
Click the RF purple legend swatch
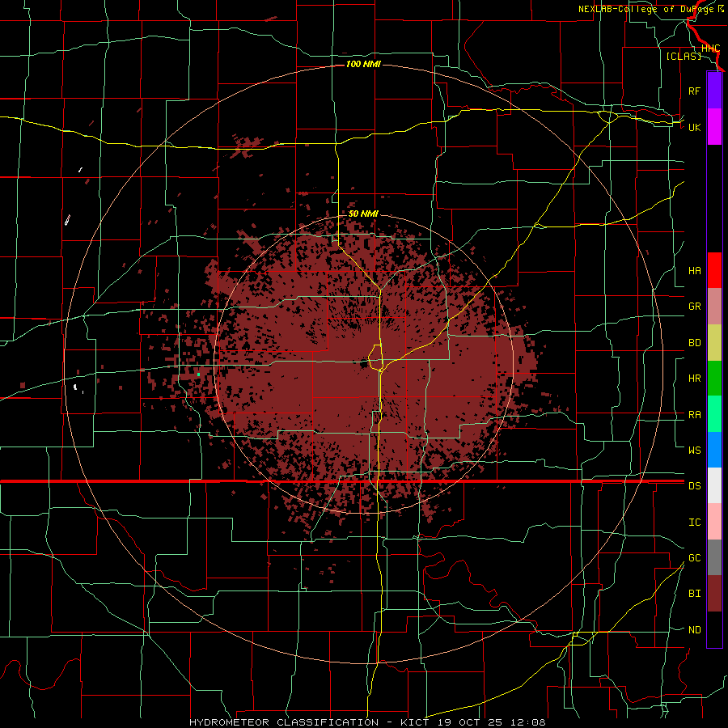(714, 91)
